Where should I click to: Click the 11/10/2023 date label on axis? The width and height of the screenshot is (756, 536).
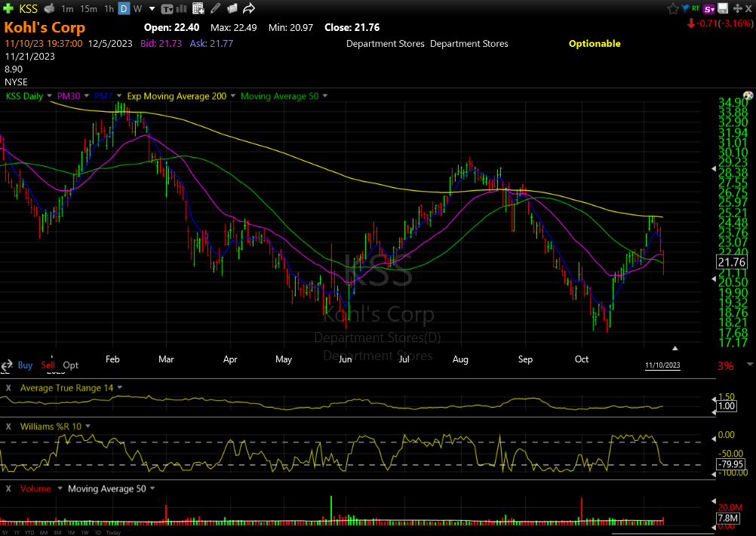(x=662, y=365)
